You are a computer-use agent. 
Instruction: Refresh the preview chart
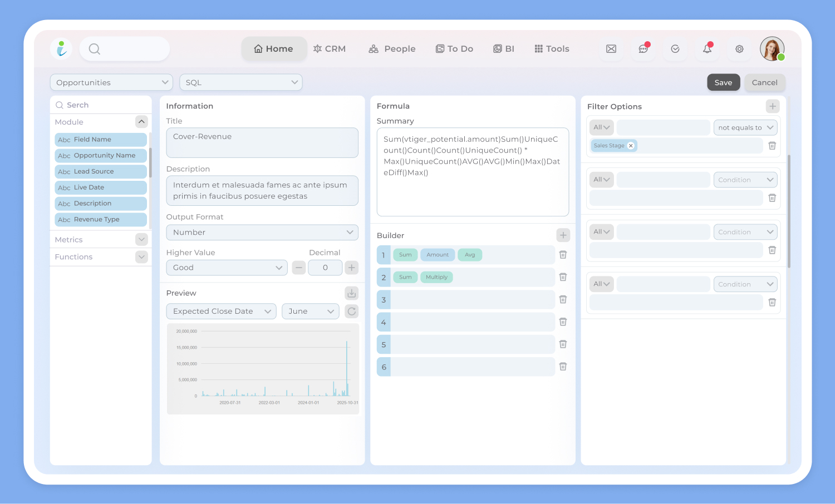point(351,312)
